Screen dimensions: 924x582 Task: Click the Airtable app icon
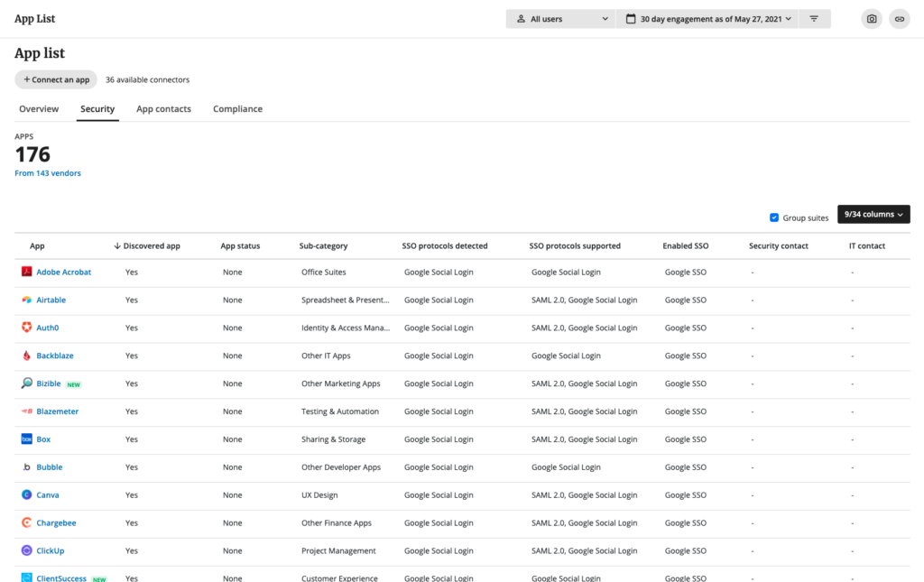[x=26, y=300]
